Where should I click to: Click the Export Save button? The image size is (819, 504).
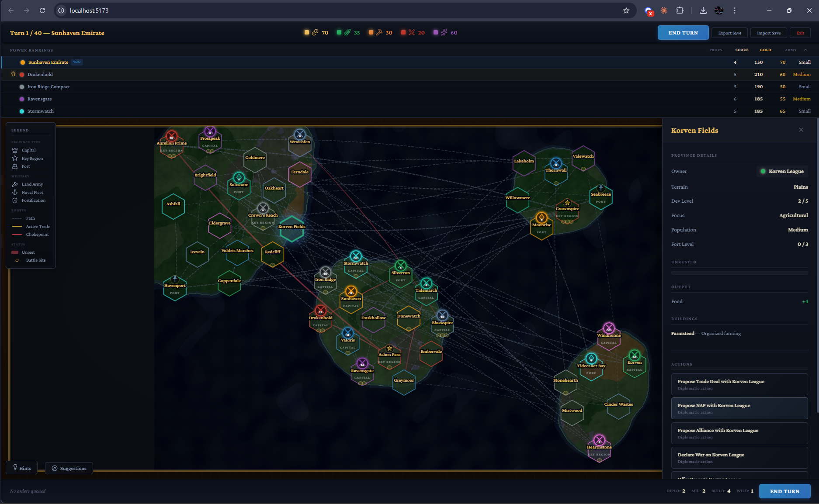click(x=729, y=33)
